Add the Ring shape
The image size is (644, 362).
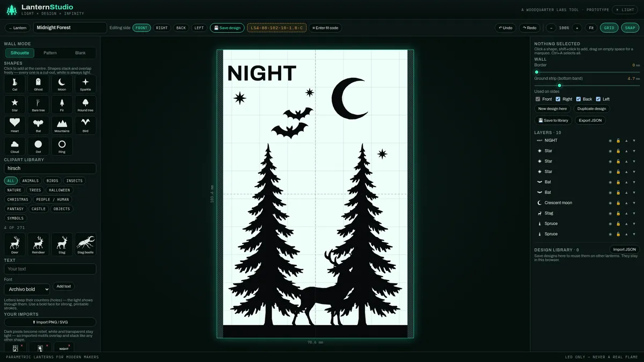pos(62,146)
